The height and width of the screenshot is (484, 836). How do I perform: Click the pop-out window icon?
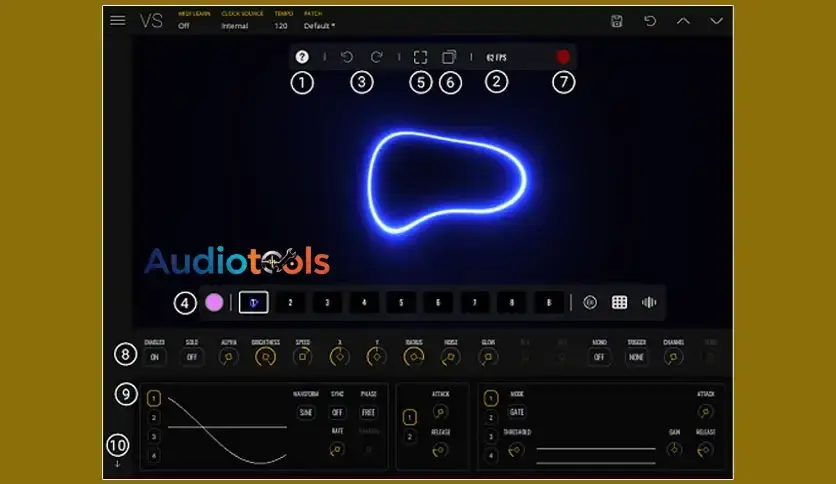[450, 58]
